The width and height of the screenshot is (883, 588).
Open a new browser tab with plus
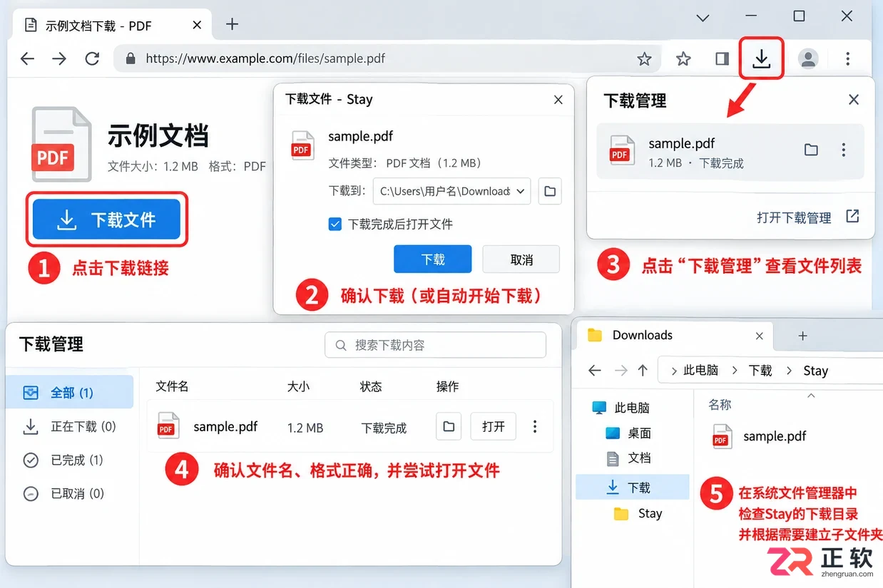click(x=232, y=24)
